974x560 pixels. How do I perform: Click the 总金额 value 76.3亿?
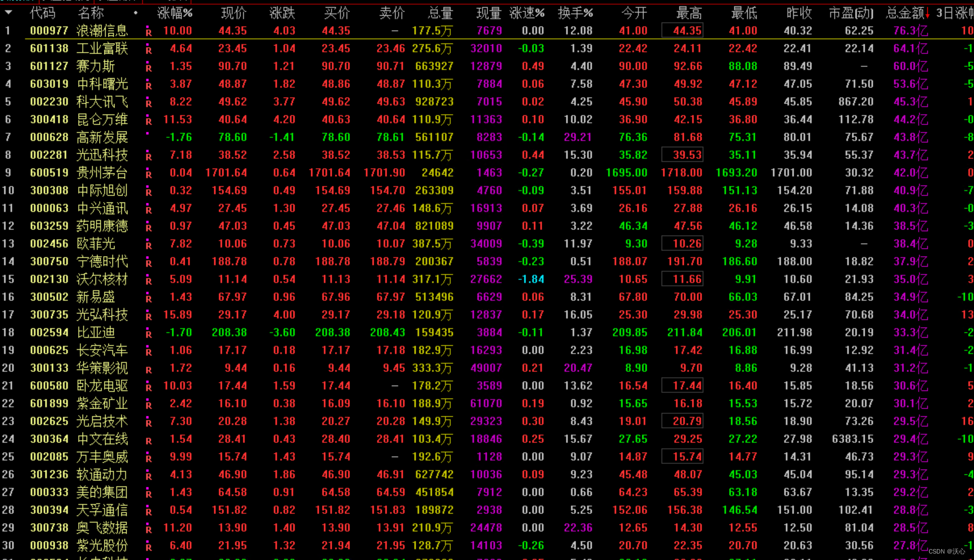point(910,31)
